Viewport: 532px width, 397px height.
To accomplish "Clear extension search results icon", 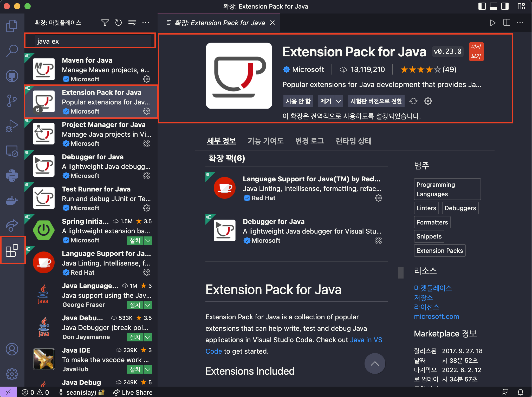I will pyautogui.click(x=132, y=23).
